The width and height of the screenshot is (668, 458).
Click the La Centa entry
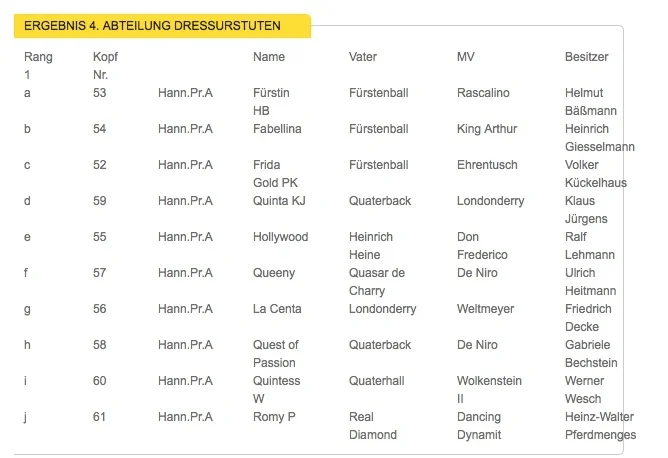277,309
